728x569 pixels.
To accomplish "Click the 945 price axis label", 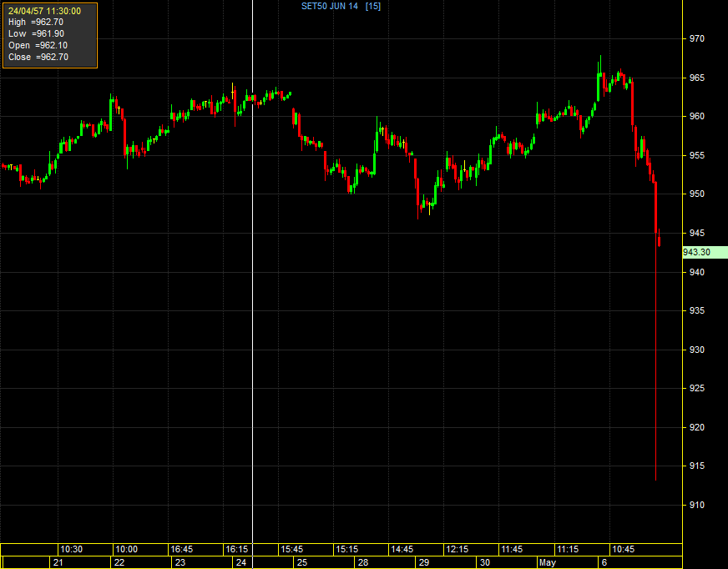I will (696, 233).
